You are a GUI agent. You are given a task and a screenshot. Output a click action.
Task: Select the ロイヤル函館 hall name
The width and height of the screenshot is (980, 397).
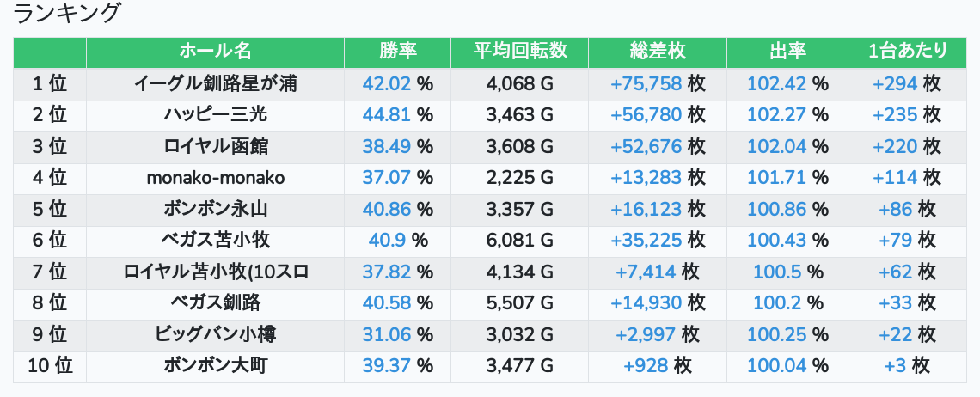(x=216, y=146)
